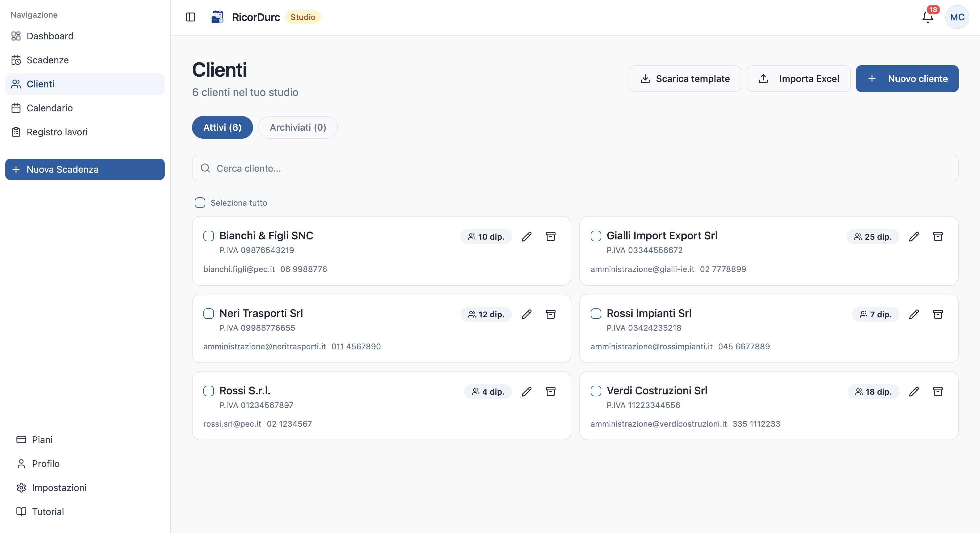
Task: Open Impostazioni settings
Action: tap(85, 488)
